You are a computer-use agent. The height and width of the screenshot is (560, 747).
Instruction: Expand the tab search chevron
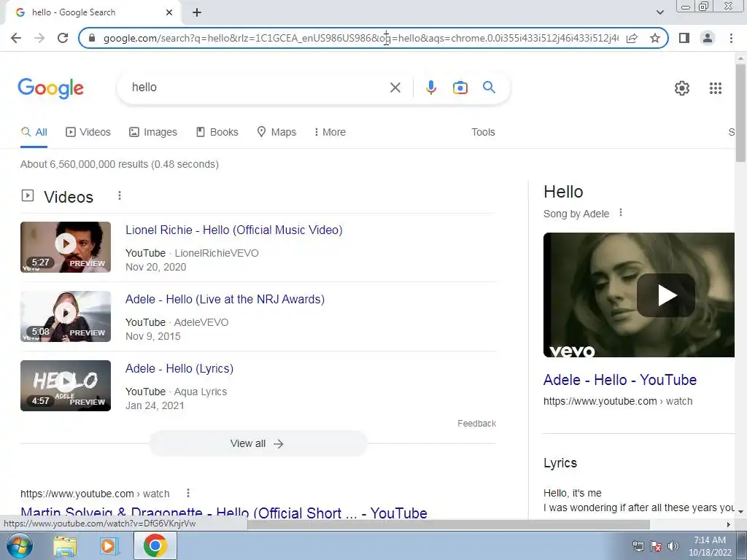click(659, 12)
